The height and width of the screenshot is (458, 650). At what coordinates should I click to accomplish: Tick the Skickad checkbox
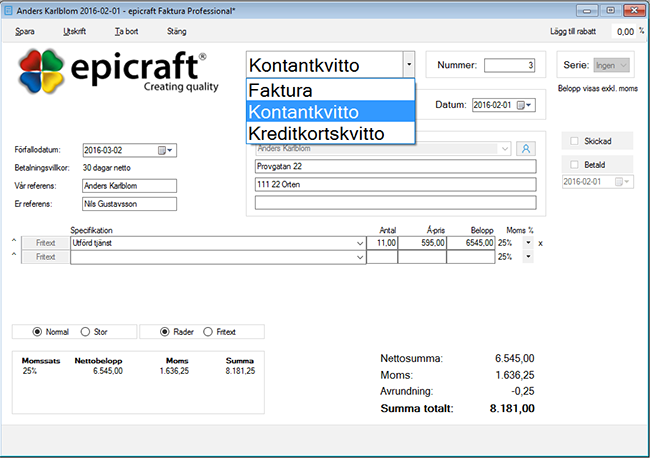[575, 141]
